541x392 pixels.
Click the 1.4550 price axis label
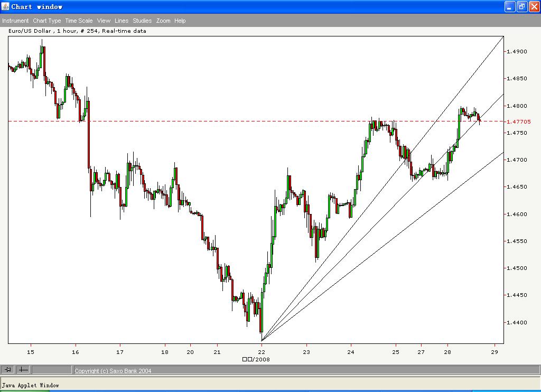[x=517, y=241]
